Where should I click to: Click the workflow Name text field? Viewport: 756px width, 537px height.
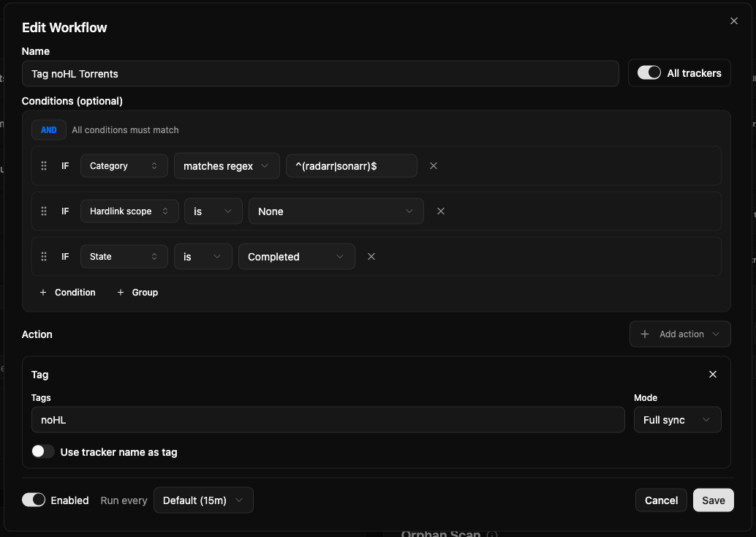click(x=320, y=74)
